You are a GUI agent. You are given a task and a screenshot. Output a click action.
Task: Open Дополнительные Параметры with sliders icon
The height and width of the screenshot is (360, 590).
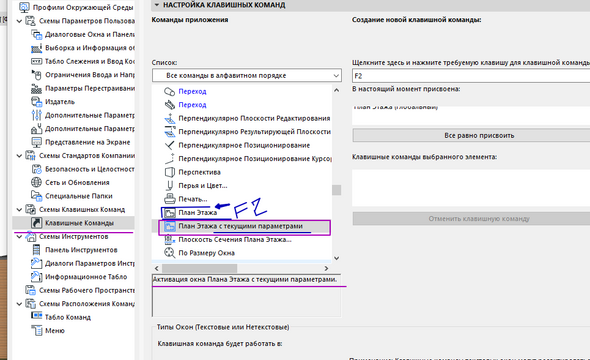pyautogui.click(x=36, y=115)
